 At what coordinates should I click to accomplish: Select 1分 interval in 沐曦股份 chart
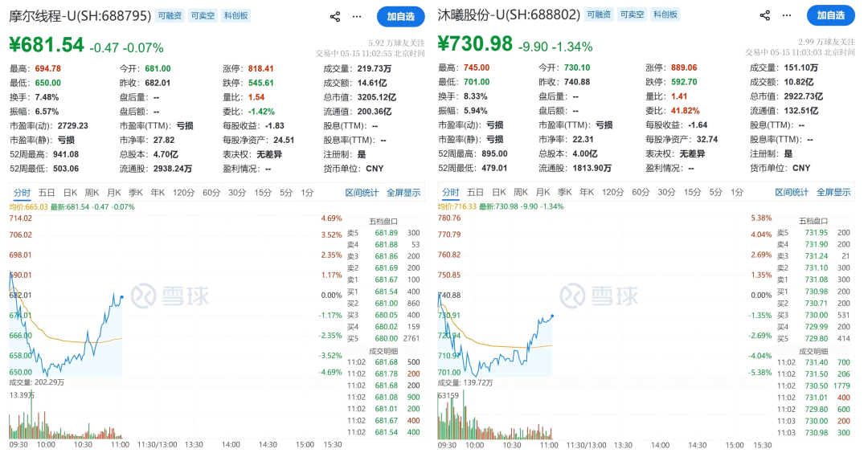coord(737,192)
